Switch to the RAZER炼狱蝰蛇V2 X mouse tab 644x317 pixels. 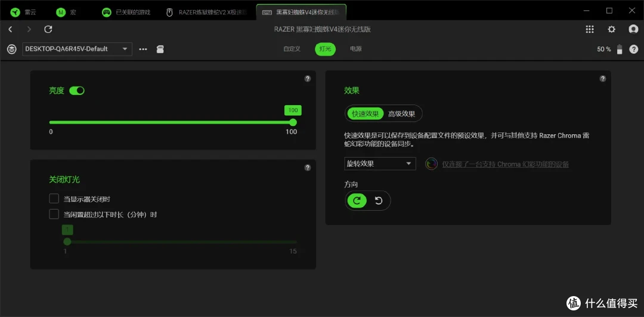[207, 13]
